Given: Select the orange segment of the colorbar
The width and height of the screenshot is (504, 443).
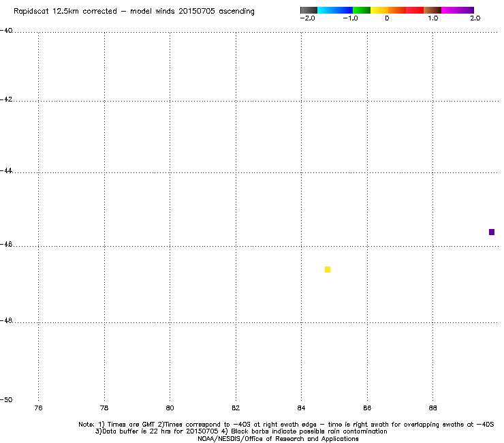Looking at the screenshot, I should (x=397, y=10).
